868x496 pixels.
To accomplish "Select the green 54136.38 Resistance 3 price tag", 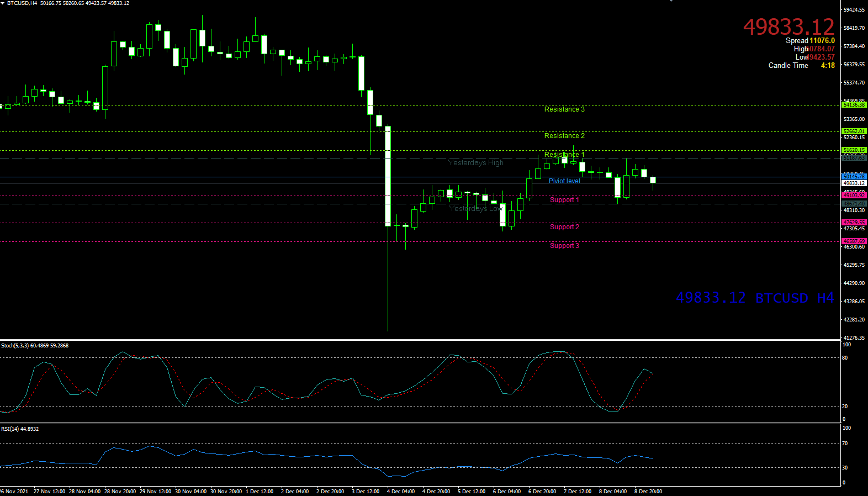I will coord(854,105).
